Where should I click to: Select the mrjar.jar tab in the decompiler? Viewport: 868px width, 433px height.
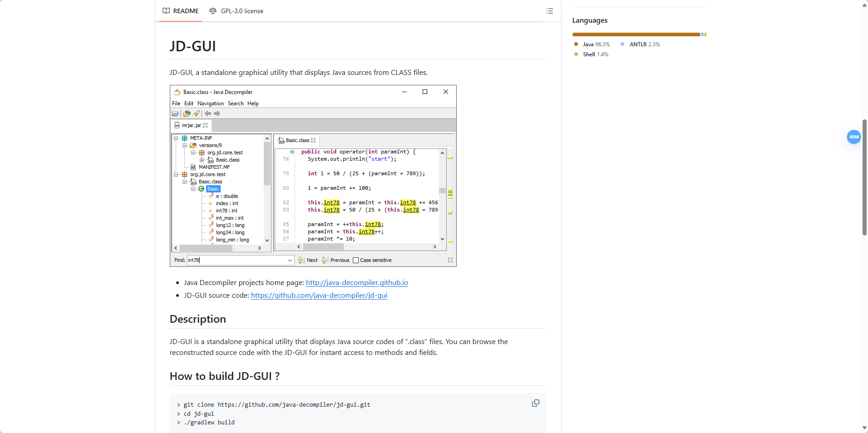coord(191,125)
